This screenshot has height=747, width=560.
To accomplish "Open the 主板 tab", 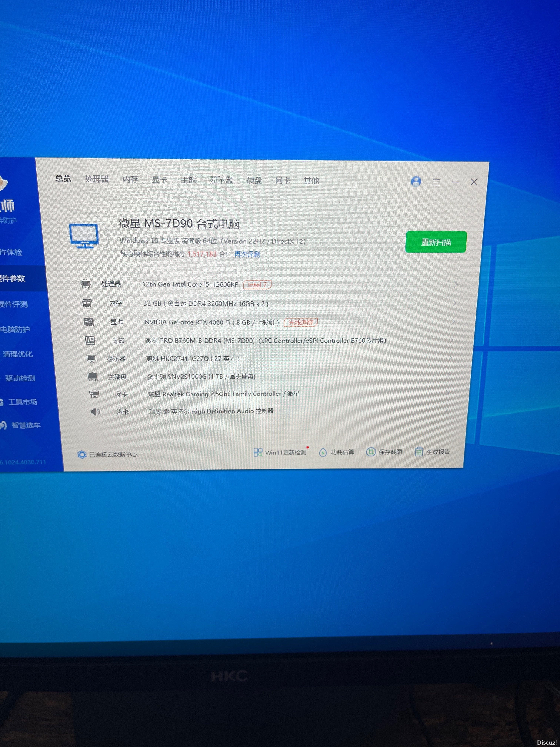I will [x=188, y=180].
